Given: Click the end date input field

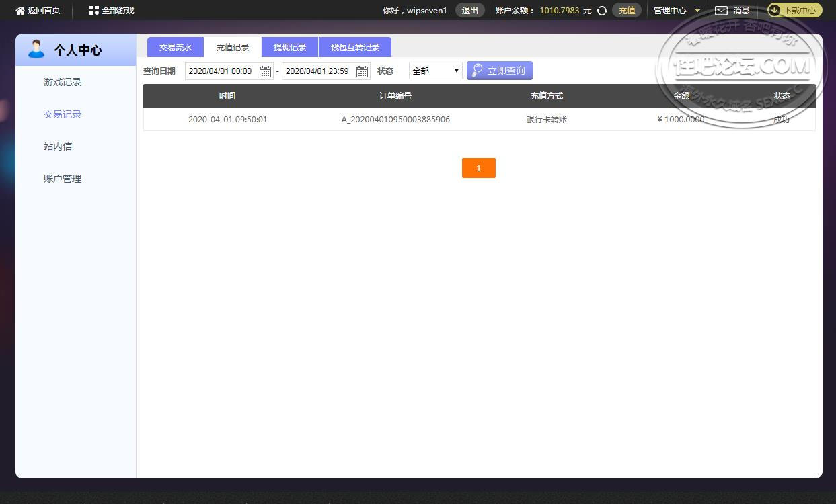Looking at the screenshot, I should [x=326, y=71].
